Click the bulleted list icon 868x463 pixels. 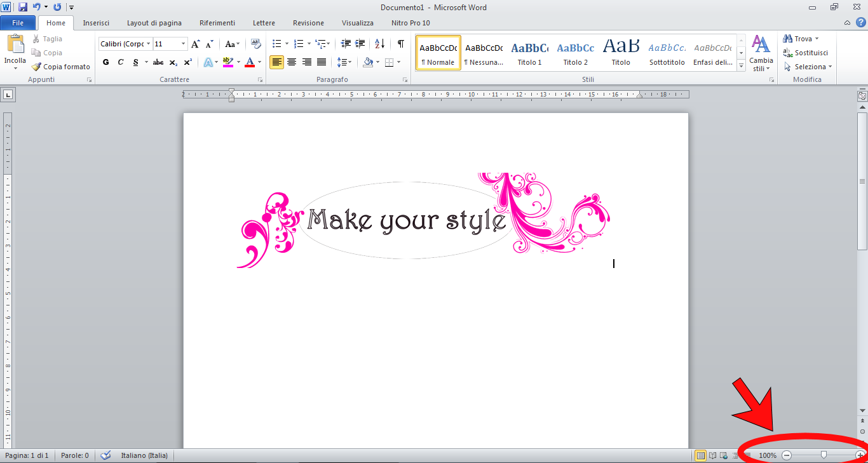pyautogui.click(x=276, y=44)
